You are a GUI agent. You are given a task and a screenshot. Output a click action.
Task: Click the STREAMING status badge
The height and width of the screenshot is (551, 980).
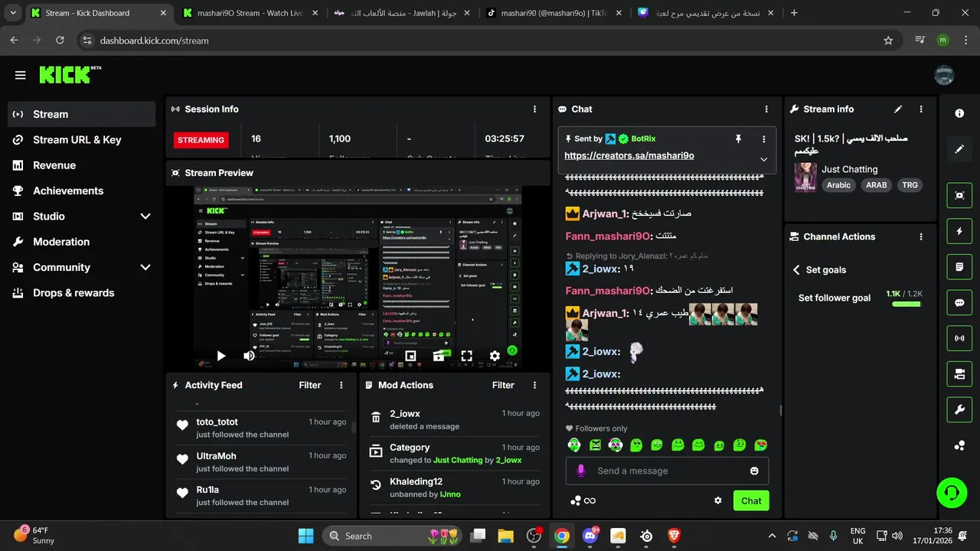pyautogui.click(x=201, y=140)
